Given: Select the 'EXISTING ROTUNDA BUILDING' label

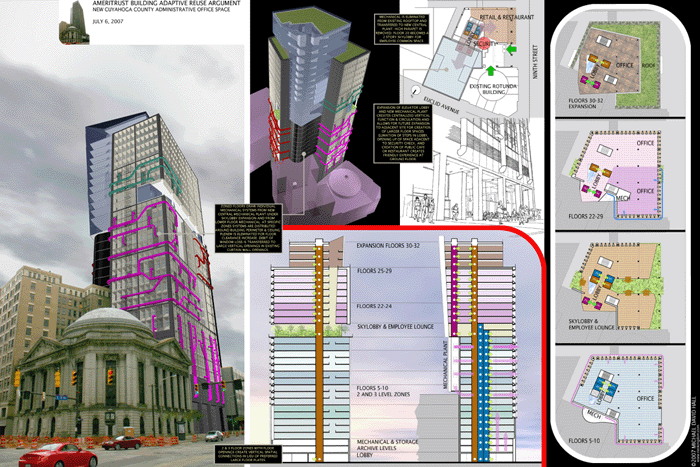Looking at the screenshot, I should tap(493, 89).
